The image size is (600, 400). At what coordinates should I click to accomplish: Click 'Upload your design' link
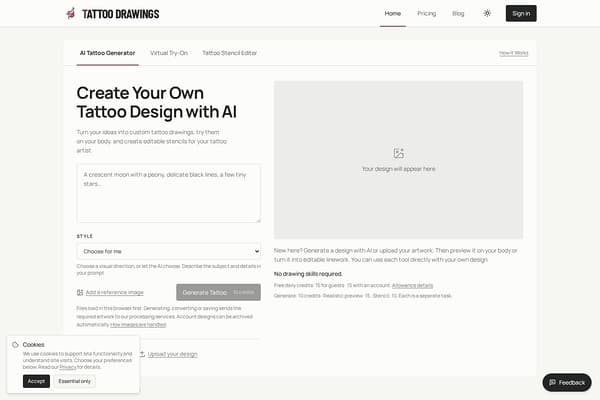(173, 354)
